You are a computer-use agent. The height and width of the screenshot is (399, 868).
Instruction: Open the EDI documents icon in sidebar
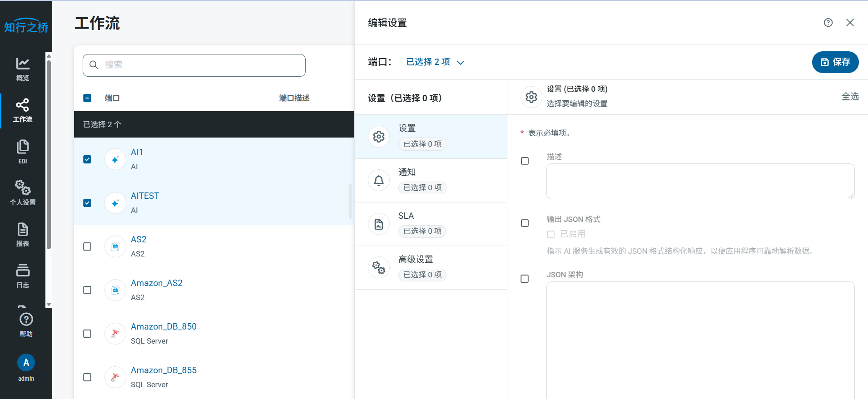[x=23, y=147]
